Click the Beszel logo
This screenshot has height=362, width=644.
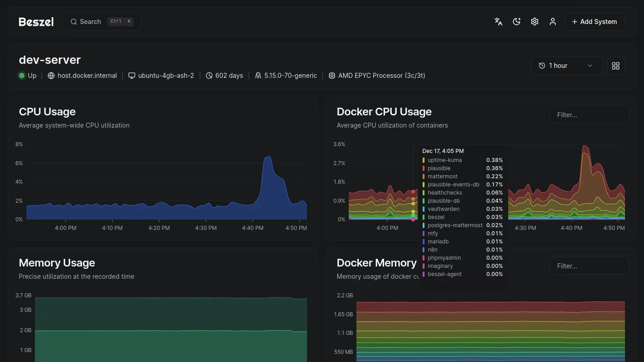pyautogui.click(x=36, y=22)
